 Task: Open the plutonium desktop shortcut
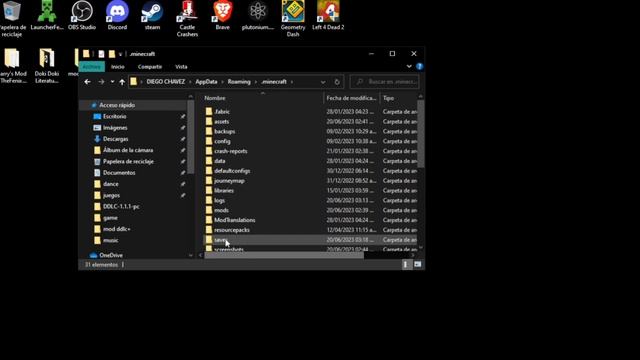coord(258,16)
